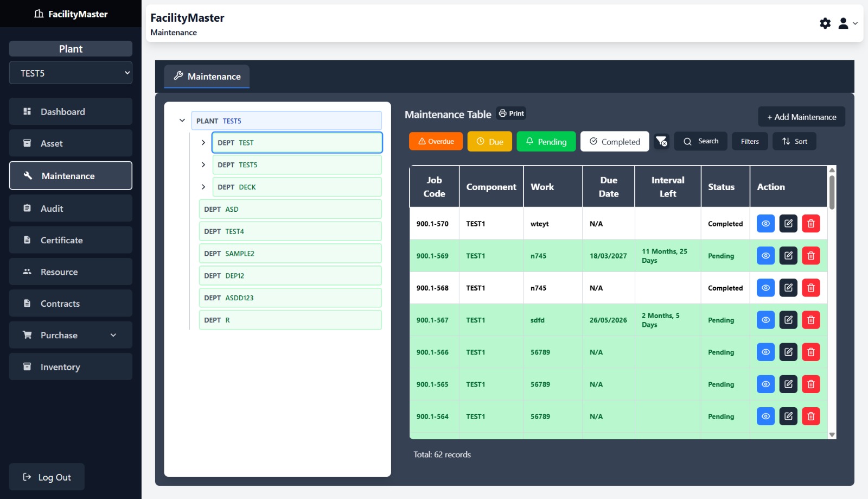Expand the DEPT DECK tree node

tap(203, 187)
